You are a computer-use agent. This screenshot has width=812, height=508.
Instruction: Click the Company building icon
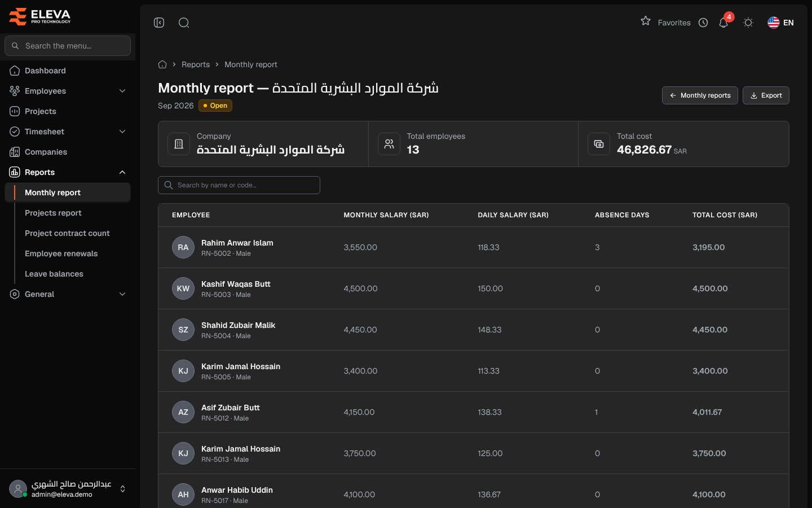179,144
